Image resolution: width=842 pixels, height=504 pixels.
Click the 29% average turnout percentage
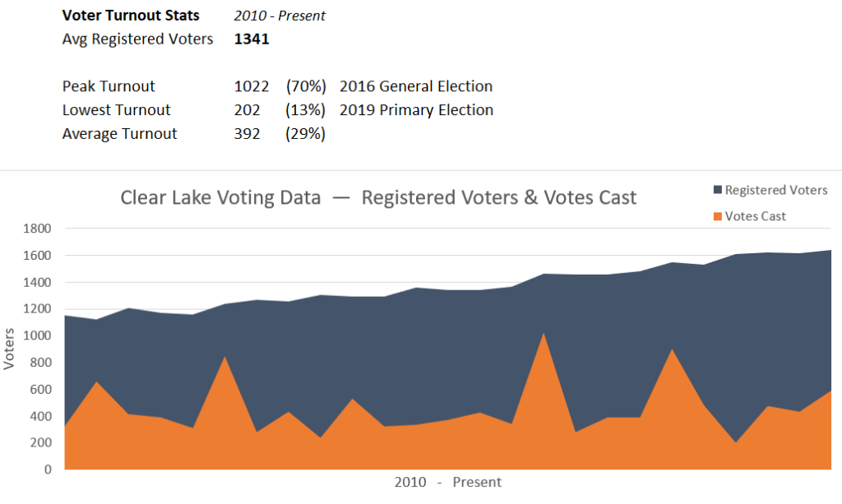(305, 134)
